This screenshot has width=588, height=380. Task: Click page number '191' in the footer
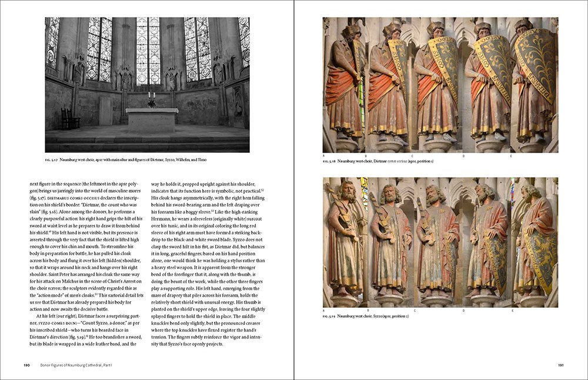[561, 365]
